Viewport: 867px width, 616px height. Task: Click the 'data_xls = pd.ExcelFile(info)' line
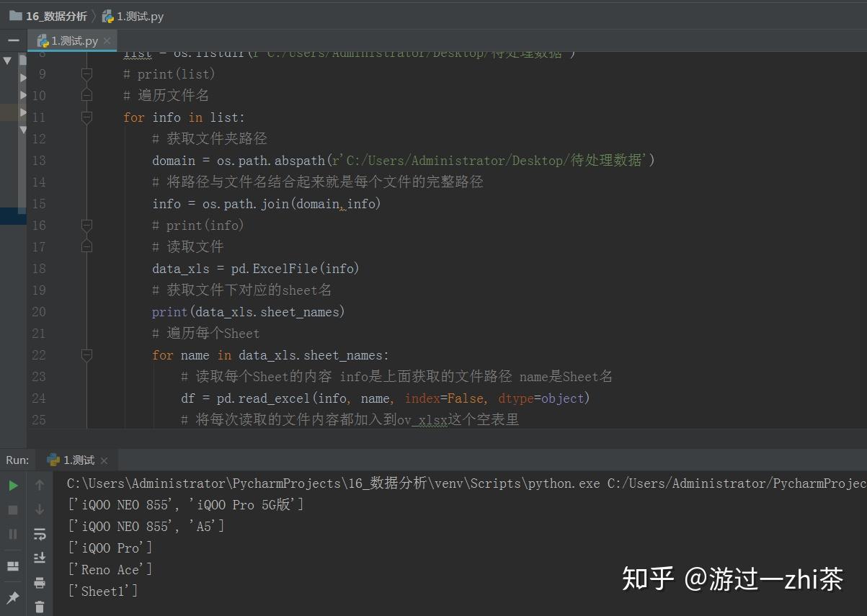click(256, 268)
